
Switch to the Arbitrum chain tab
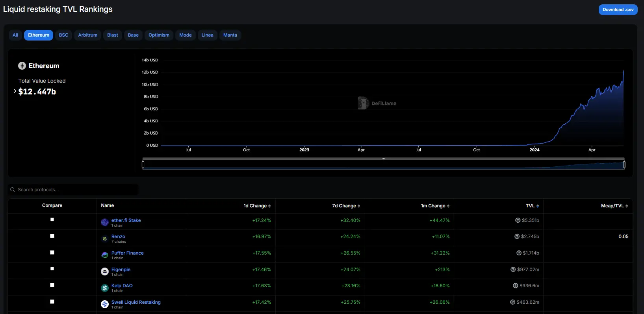click(87, 35)
